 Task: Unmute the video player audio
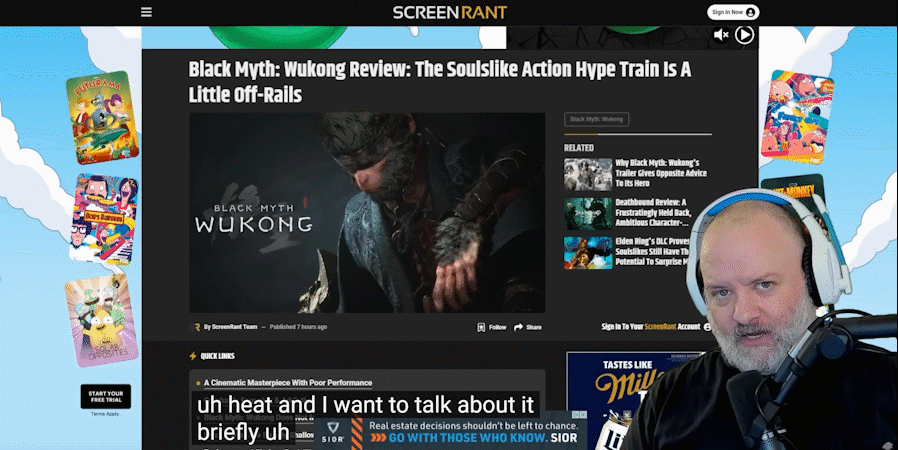(x=720, y=35)
